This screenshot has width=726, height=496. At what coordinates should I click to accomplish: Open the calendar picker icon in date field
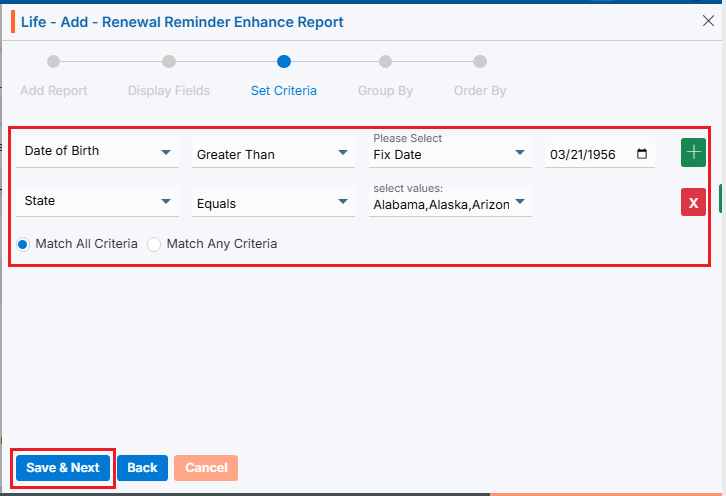pyautogui.click(x=642, y=154)
